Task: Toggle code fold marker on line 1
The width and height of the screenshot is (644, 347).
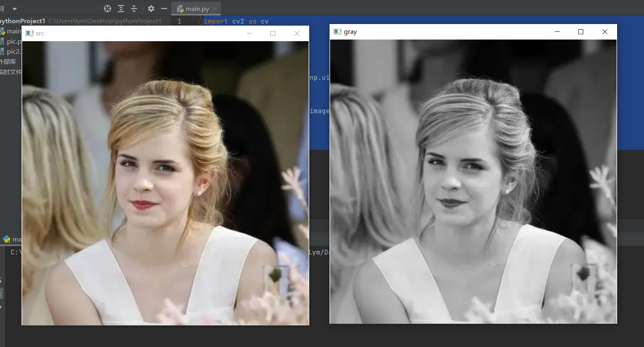Action: click(x=200, y=22)
